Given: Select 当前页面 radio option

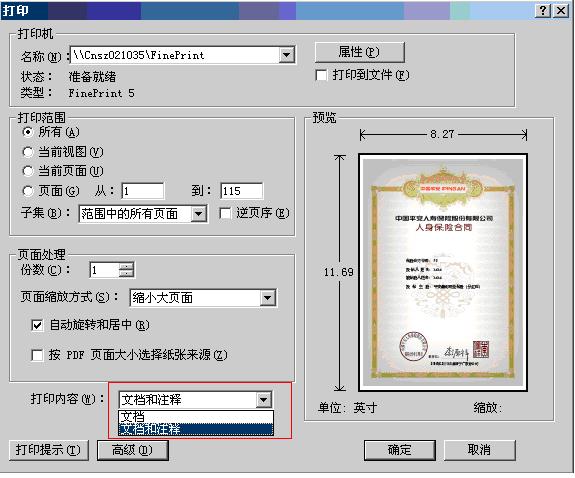Looking at the screenshot, I should (x=28, y=171).
